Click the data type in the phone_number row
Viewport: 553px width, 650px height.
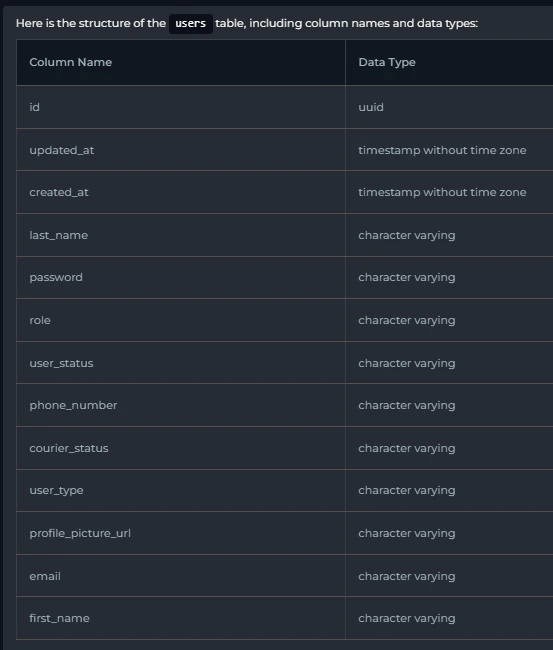point(407,406)
